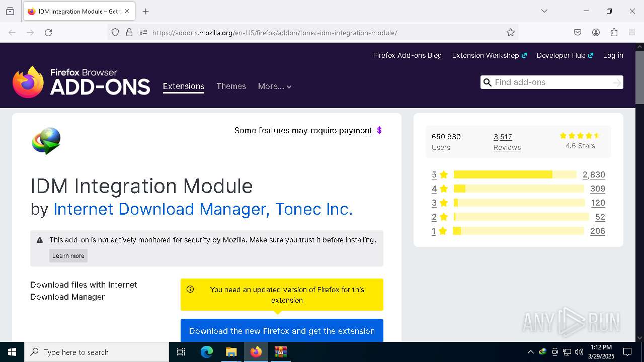Image resolution: width=644 pixels, height=362 pixels.
Task: Click the info icon in yellow notice
Action: pyautogui.click(x=190, y=289)
